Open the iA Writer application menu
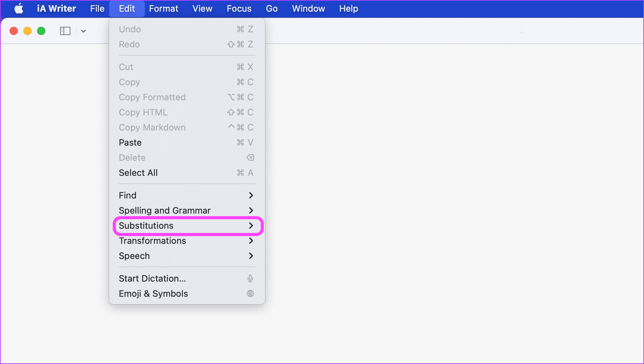This screenshot has height=364, width=644. coord(56,9)
